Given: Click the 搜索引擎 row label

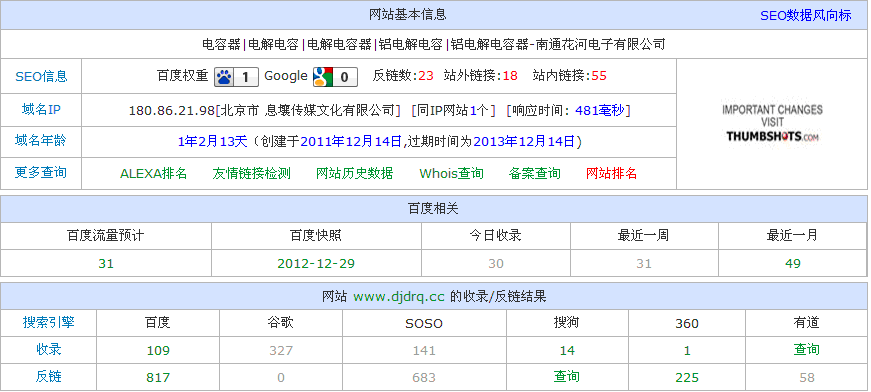Looking at the screenshot, I should (48, 322).
